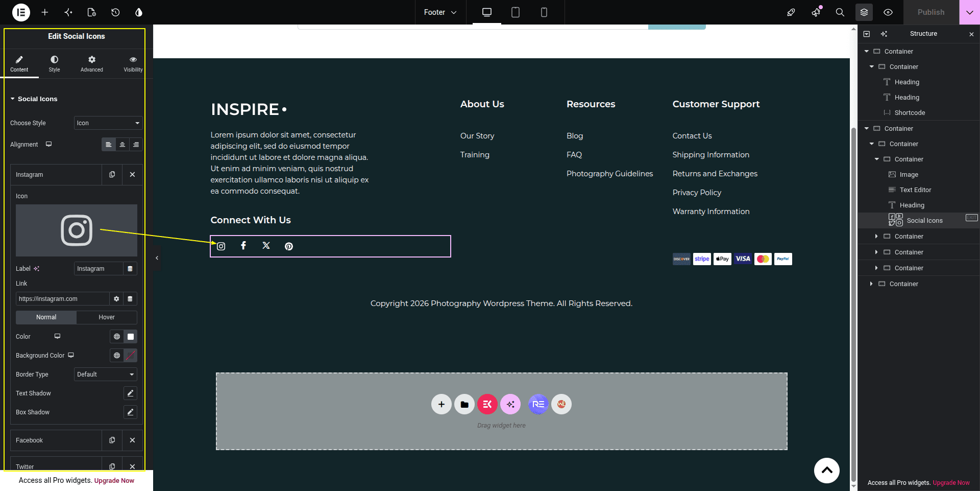Select the Hover state toggle
The image size is (980, 491).
click(107, 317)
